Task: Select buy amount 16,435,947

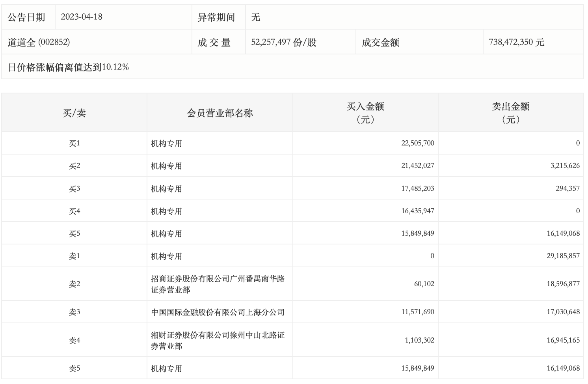Action: click(x=418, y=211)
